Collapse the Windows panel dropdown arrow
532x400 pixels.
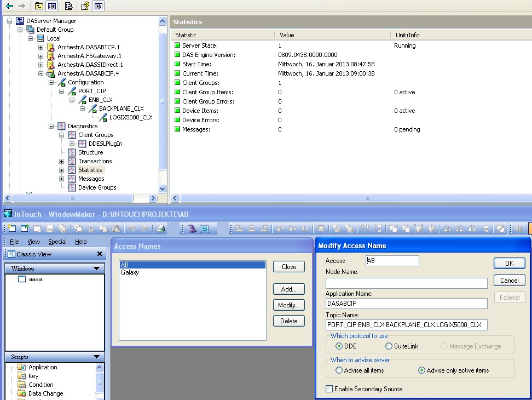point(96,268)
